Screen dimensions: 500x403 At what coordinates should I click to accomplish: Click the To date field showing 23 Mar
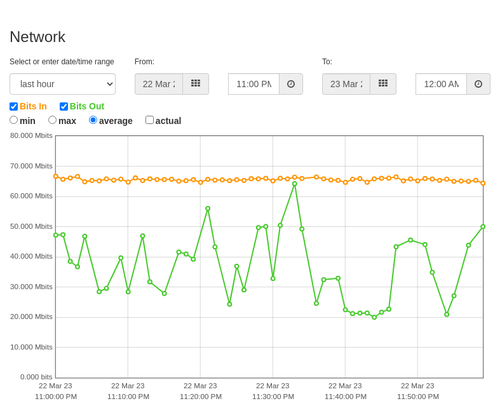click(x=346, y=84)
